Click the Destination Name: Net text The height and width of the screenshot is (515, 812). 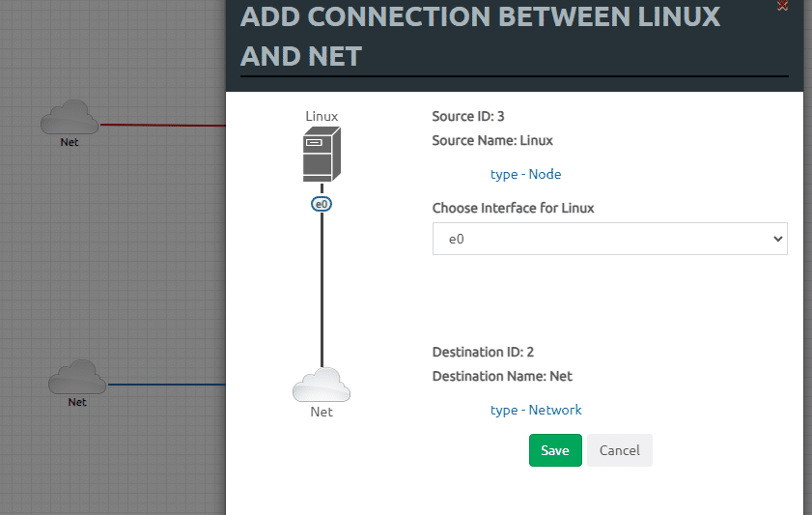point(502,376)
